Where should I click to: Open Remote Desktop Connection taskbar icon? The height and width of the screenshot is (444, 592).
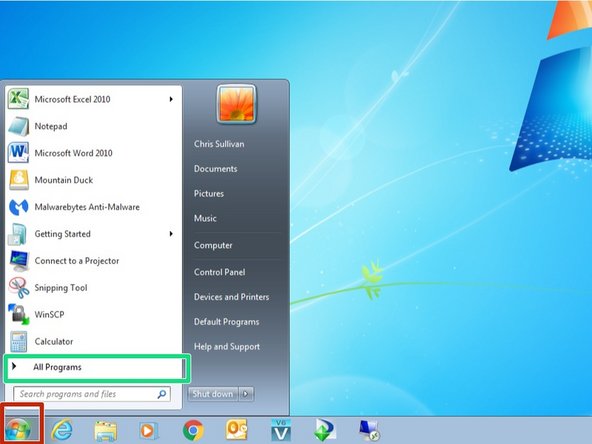369,430
